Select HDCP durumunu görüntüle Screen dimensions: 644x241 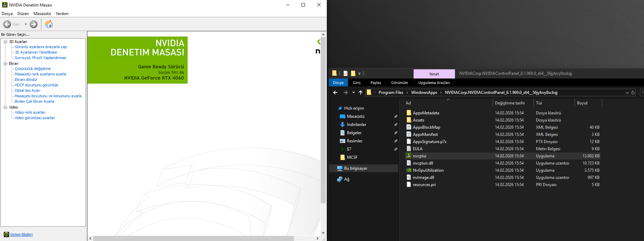click(x=36, y=85)
